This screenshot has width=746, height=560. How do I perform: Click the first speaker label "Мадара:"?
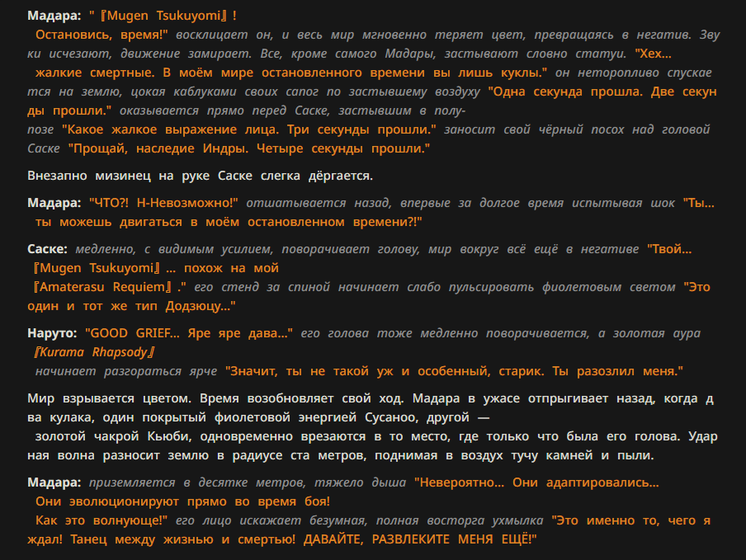(x=54, y=16)
